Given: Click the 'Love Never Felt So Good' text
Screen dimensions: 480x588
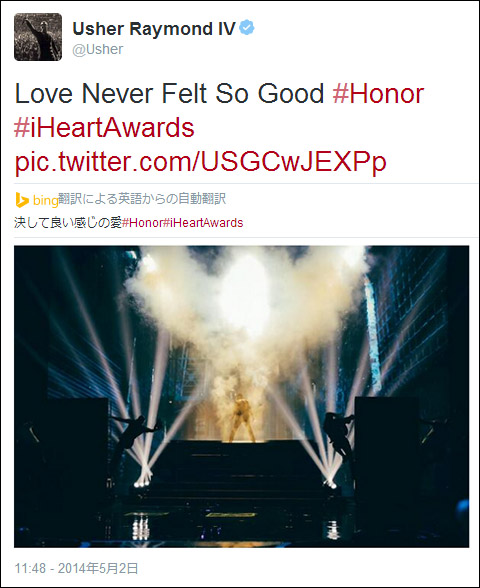Looking at the screenshot, I should coord(170,94).
